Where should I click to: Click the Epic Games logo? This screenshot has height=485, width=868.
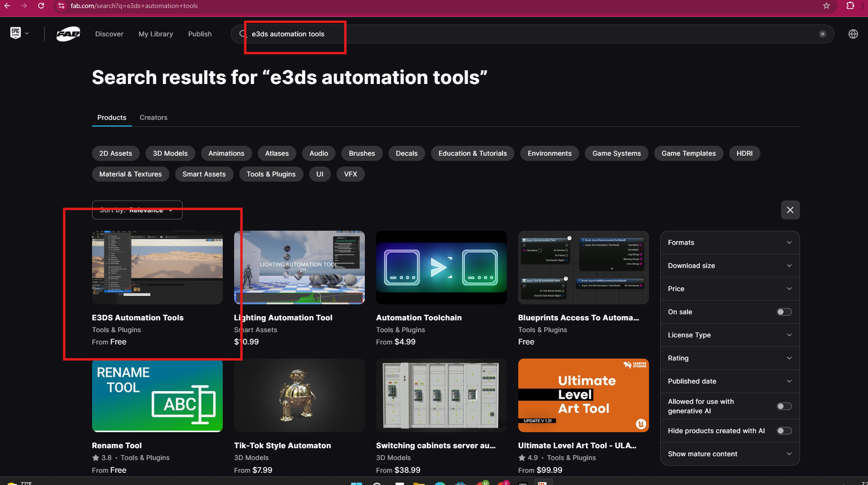click(x=16, y=33)
